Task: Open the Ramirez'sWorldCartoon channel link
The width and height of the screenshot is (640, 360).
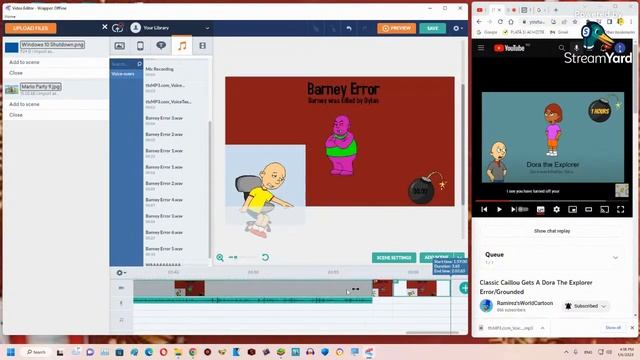Action: pos(524,303)
